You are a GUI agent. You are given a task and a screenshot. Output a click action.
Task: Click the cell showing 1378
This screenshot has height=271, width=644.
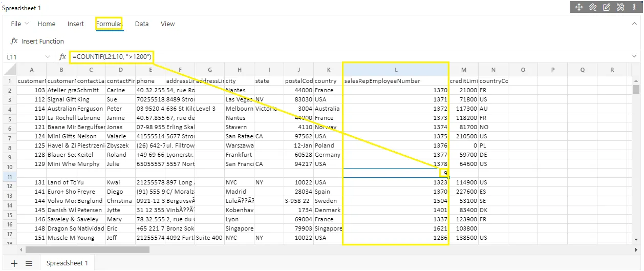point(396,164)
